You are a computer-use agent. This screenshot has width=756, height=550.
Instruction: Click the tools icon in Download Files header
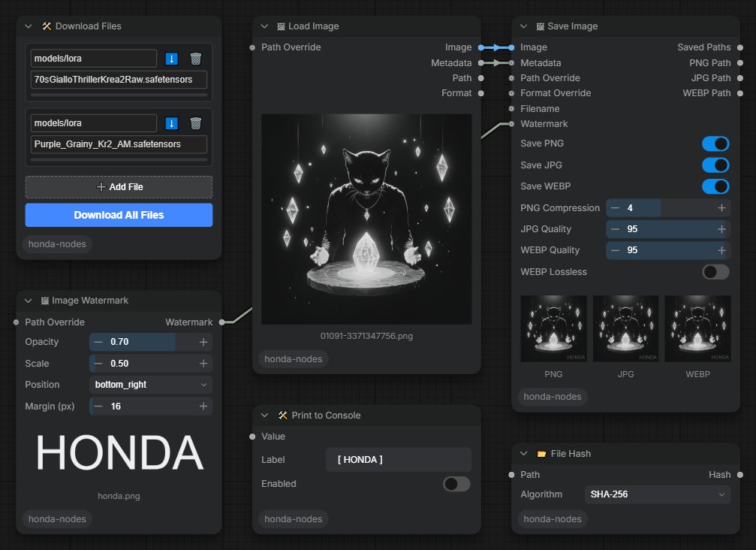(x=47, y=26)
